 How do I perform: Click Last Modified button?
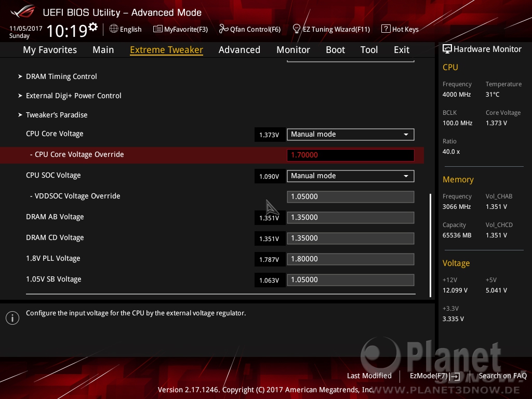(369, 376)
